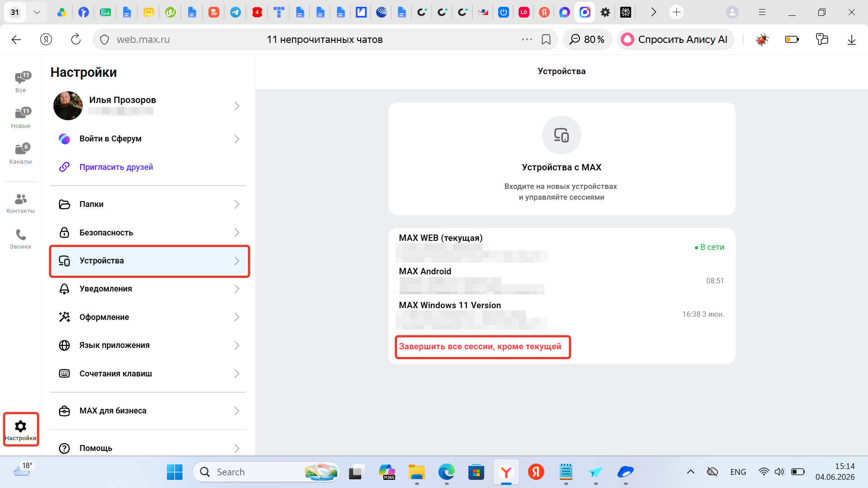
Task: Click the Windows taskbar Search box
Action: pos(267,472)
